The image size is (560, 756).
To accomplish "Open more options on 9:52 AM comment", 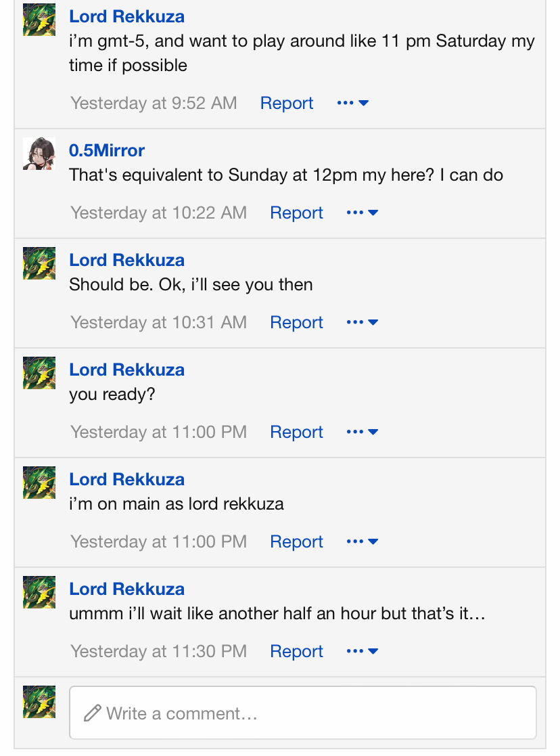I will (x=352, y=104).
